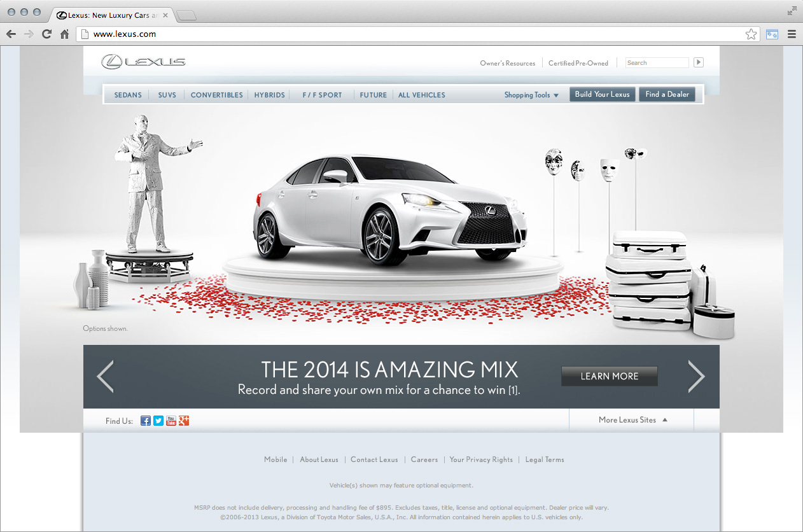This screenshot has width=803, height=532.
Task: Expand the Shopping Tools dropdown
Action: click(531, 95)
